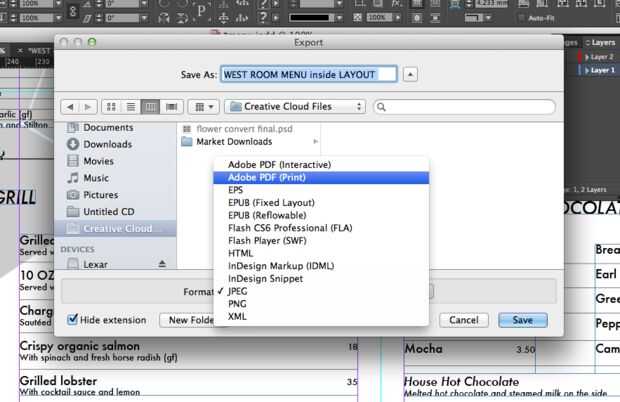Screen dimensions: 620x402
Task: Eject the Lexar drive
Action: (x=162, y=264)
